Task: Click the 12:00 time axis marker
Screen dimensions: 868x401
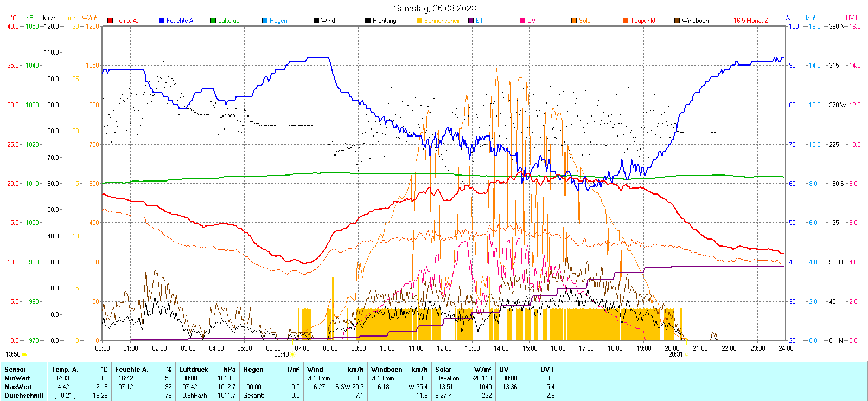Action: (444, 348)
